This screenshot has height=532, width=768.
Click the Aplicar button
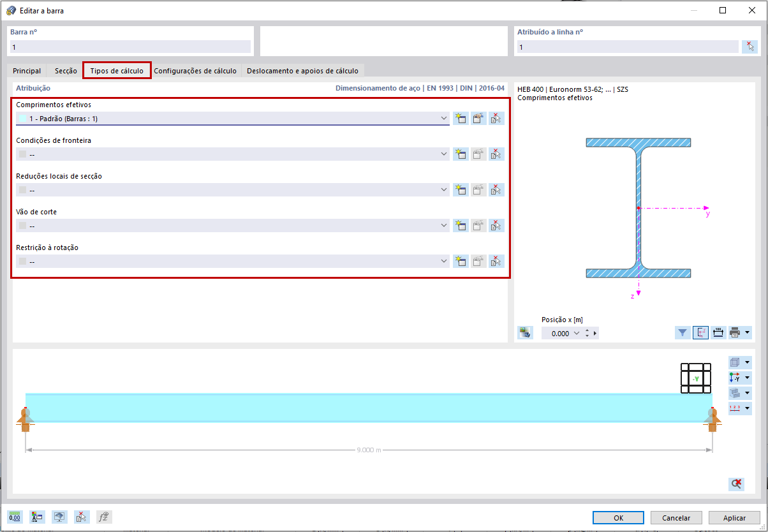[x=735, y=518]
